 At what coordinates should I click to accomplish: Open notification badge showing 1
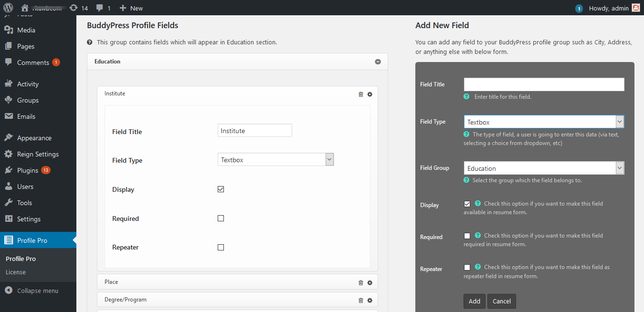pyautogui.click(x=579, y=8)
